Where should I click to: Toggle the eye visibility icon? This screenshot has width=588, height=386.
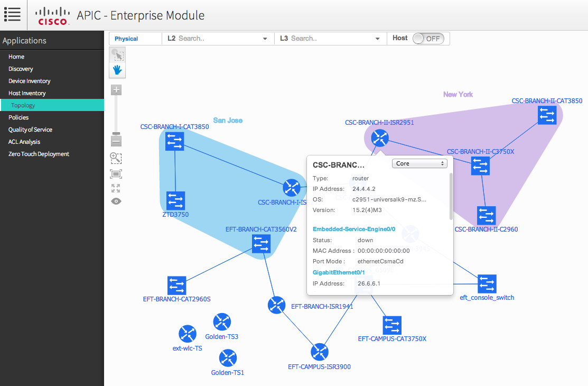(x=116, y=201)
